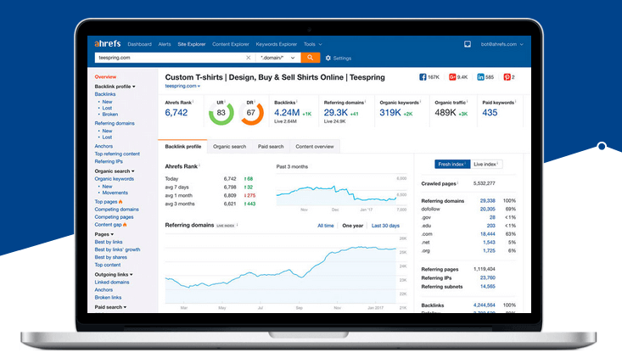Switch to the Backlink profile tab
This screenshot has height=364, width=622.
click(x=183, y=146)
